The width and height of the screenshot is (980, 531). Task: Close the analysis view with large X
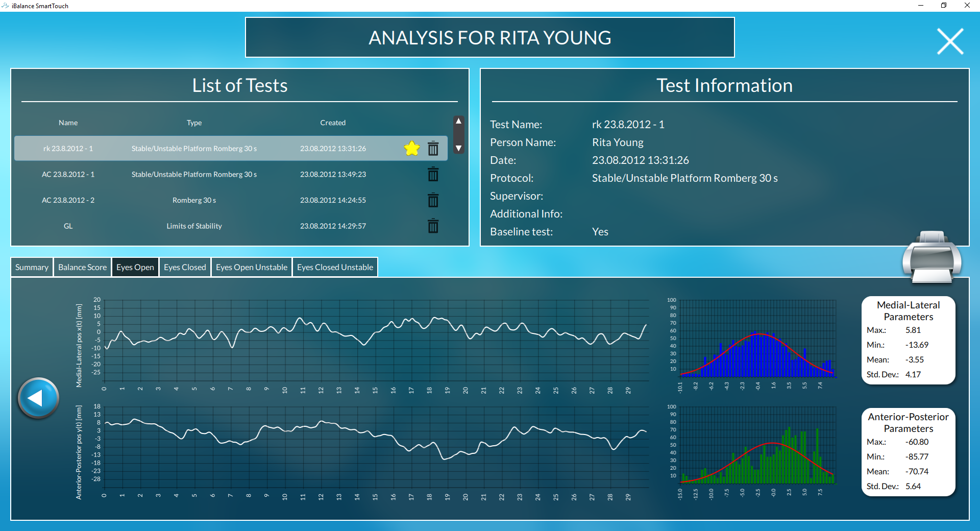pyautogui.click(x=950, y=41)
